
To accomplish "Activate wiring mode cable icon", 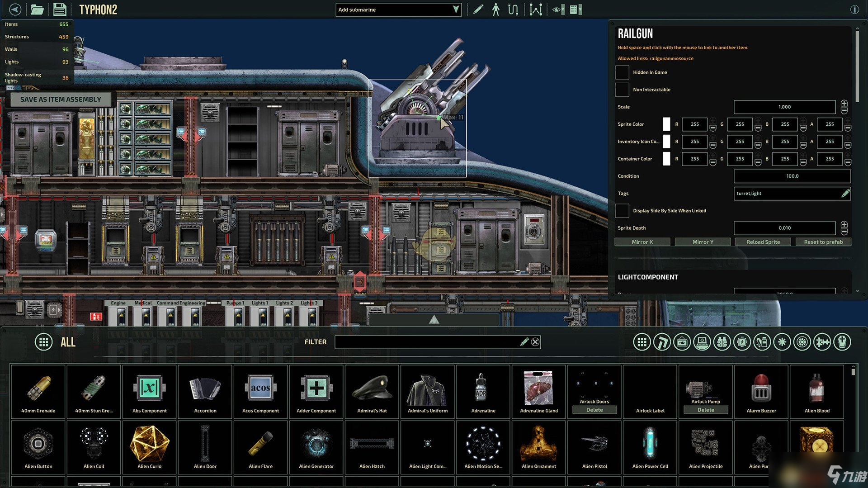I will point(513,9).
